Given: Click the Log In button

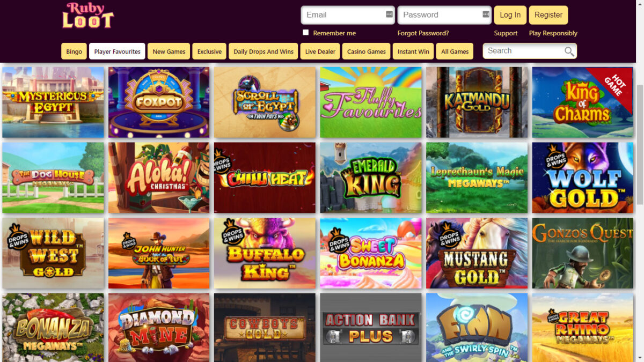Looking at the screenshot, I should click(x=510, y=15).
